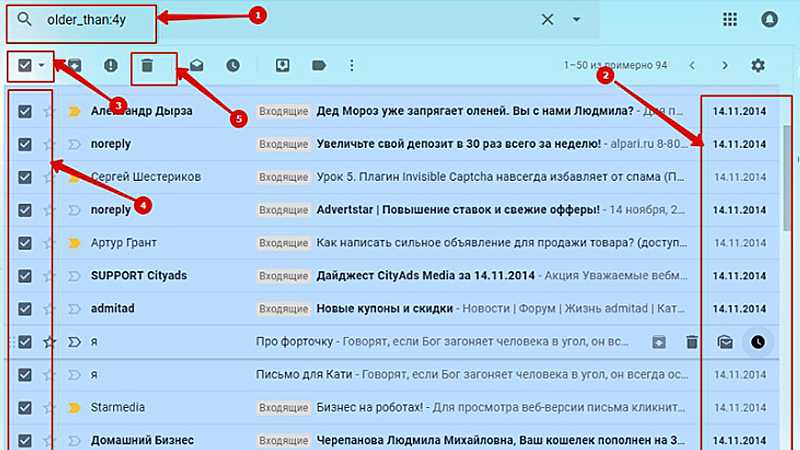
Task: Archive the Про форточку row via hover icon
Action: click(659, 342)
